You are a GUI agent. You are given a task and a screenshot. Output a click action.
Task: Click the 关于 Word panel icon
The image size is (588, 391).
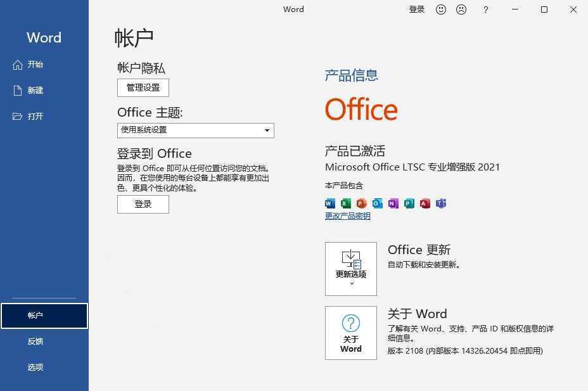pyautogui.click(x=350, y=332)
